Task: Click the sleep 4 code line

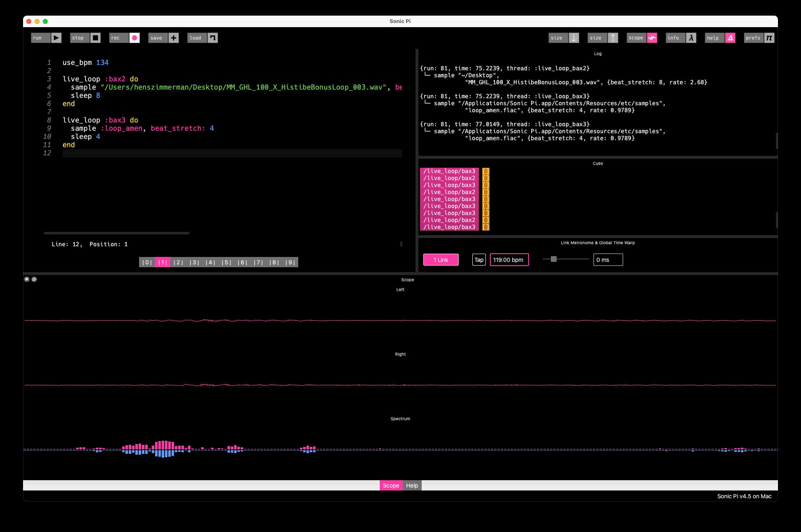Action: tap(86, 136)
